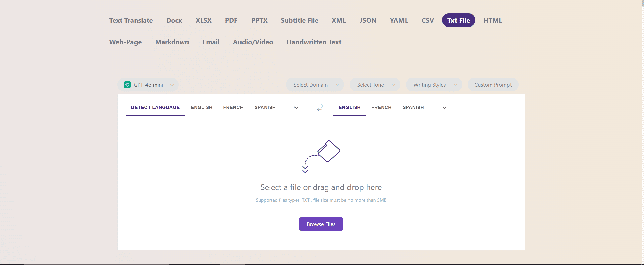644x265 pixels.
Task: Click the GPT-4o mini model logo
Action: point(127,85)
